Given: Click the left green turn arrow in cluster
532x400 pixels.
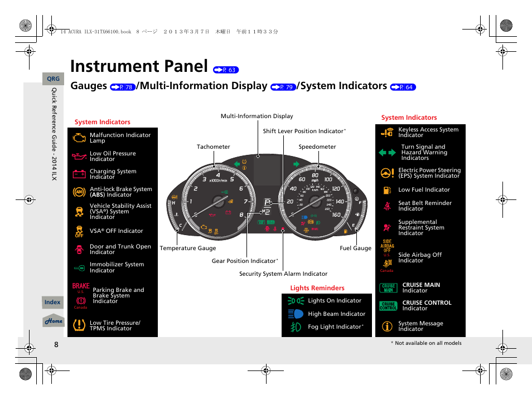Looking at the screenshot, I should tap(237, 164).
